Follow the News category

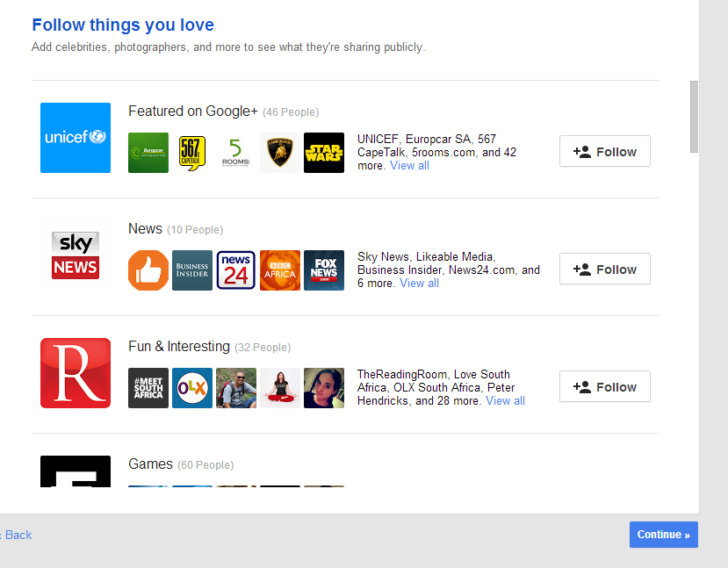(x=604, y=269)
